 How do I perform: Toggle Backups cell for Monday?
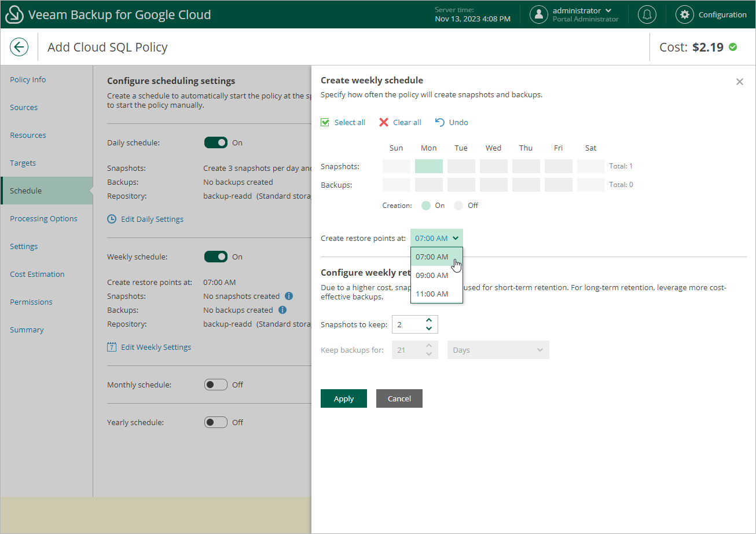pos(429,185)
